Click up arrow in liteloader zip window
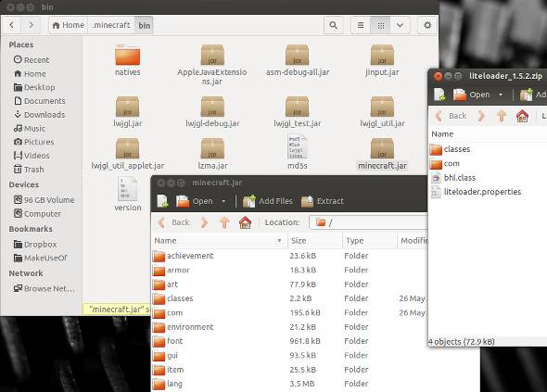547x392 pixels. click(502, 116)
